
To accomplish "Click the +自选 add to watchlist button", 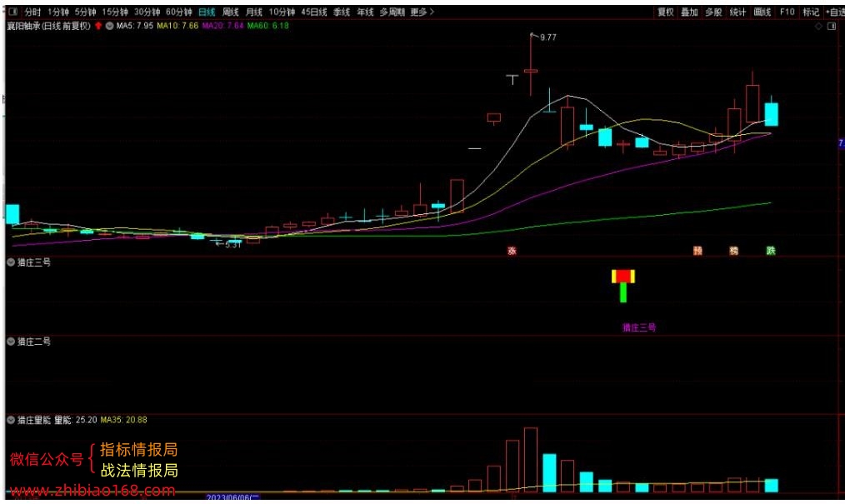I will coord(835,12).
